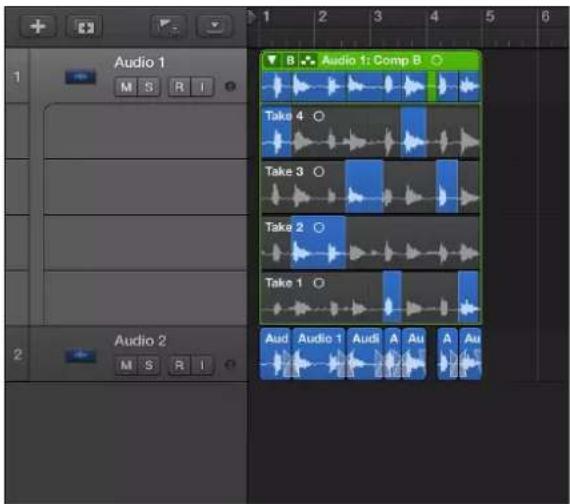Select the Audio 1 track name
570x504 pixels.
point(140,63)
